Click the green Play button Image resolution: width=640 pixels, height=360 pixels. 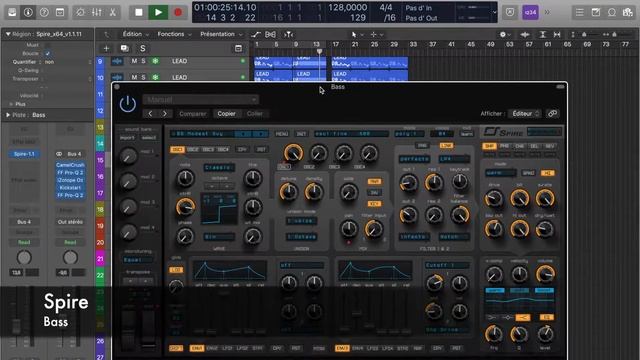(x=158, y=12)
